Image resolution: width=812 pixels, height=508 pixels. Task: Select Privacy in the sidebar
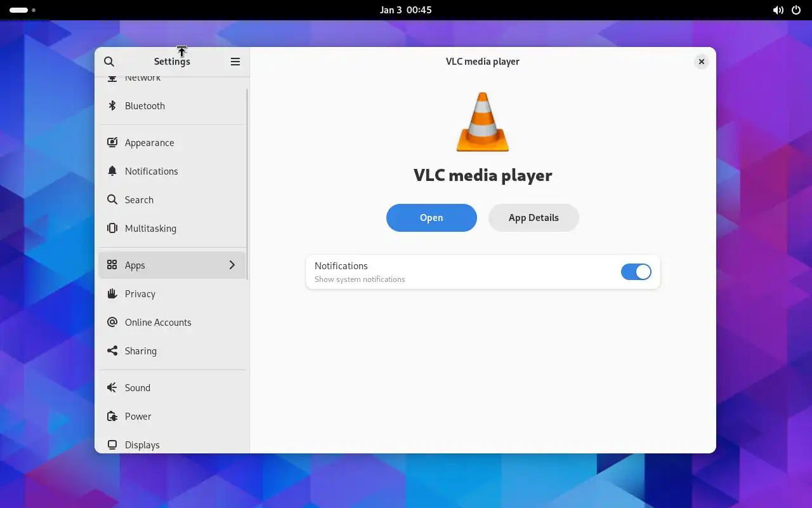[172, 294]
